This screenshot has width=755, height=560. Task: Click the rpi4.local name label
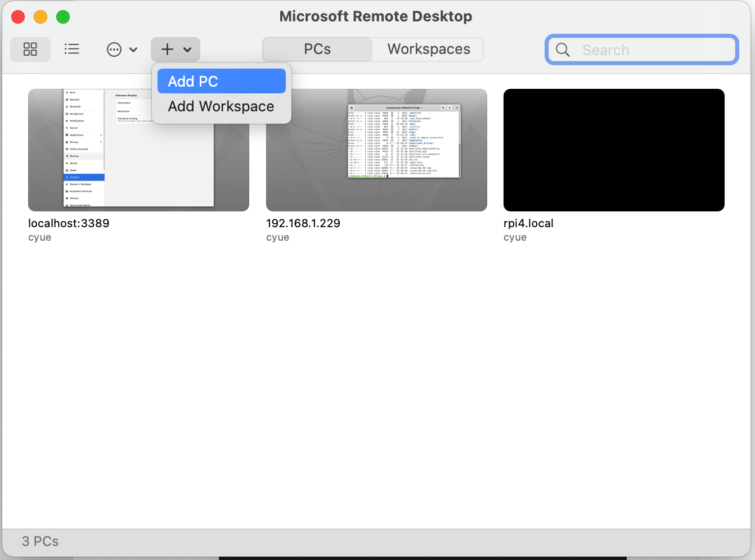click(x=528, y=223)
